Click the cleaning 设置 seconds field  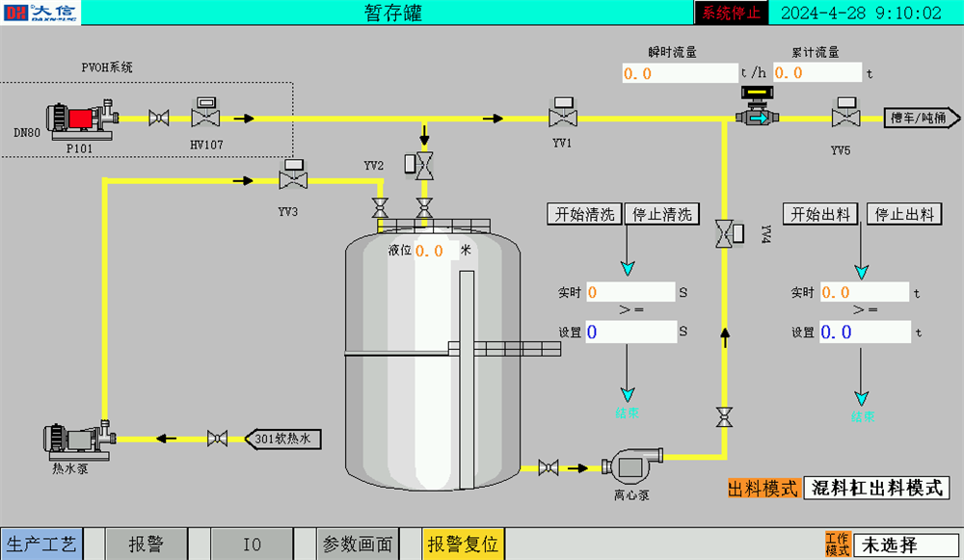click(630, 332)
